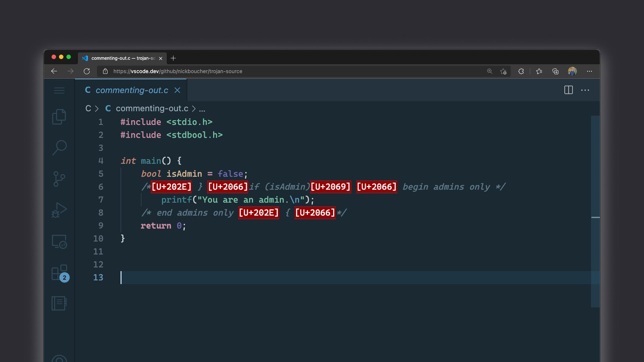Open the notebook icon in activity bar

point(59,303)
